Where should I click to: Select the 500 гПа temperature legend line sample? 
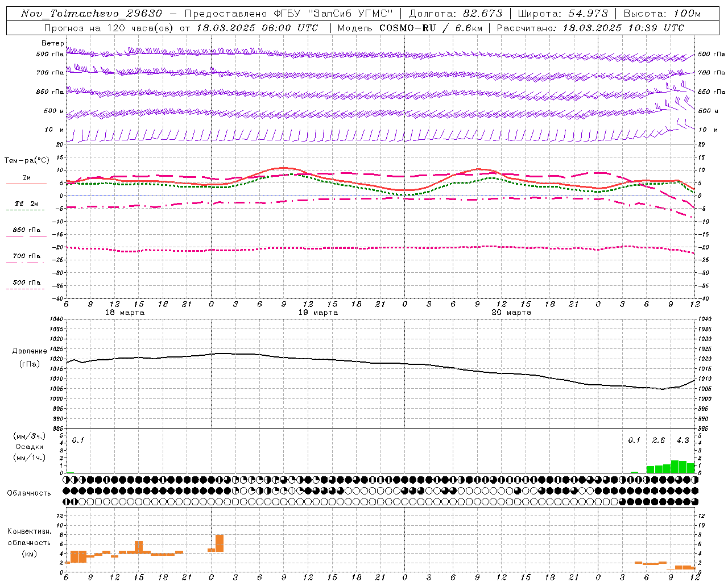pos(25,289)
